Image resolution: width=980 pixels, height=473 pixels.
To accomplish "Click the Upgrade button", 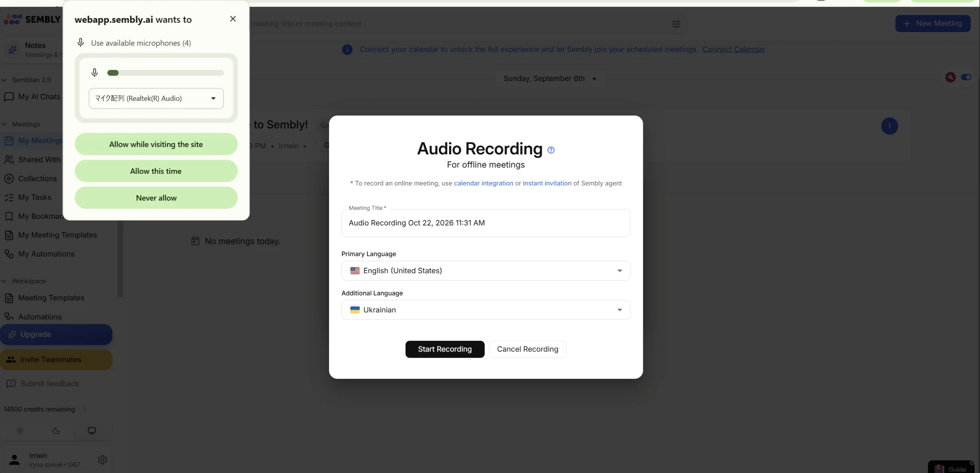I will coord(56,334).
